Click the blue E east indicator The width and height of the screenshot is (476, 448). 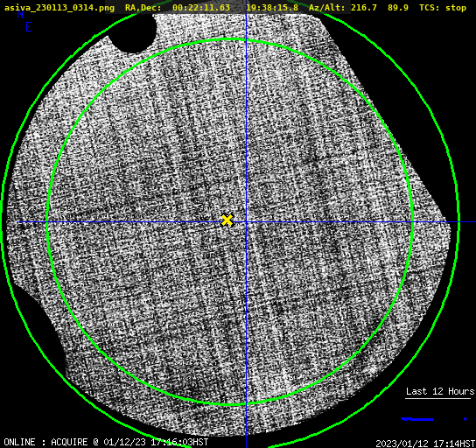click(29, 27)
